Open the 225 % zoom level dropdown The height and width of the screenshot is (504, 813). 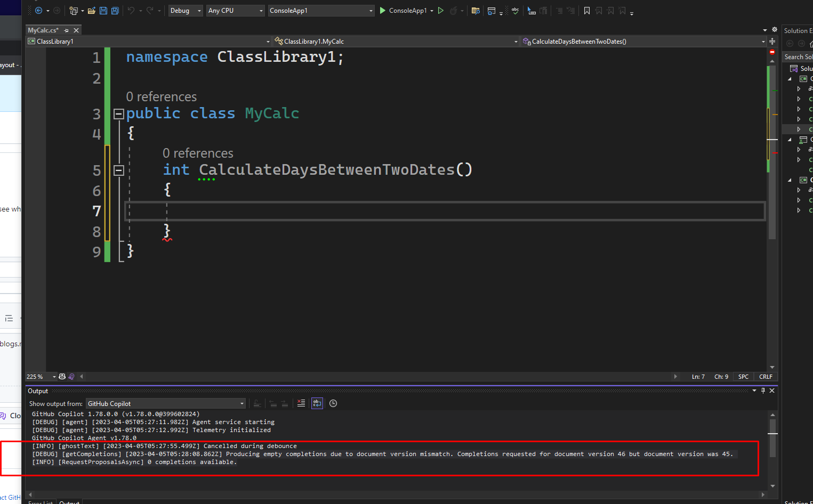[x=42, y=377]
